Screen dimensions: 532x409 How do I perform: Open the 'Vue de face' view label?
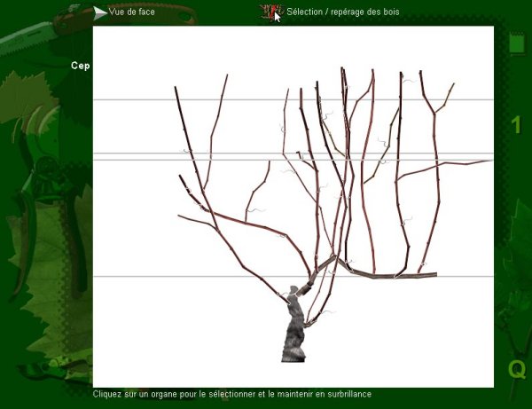(131, 12)
